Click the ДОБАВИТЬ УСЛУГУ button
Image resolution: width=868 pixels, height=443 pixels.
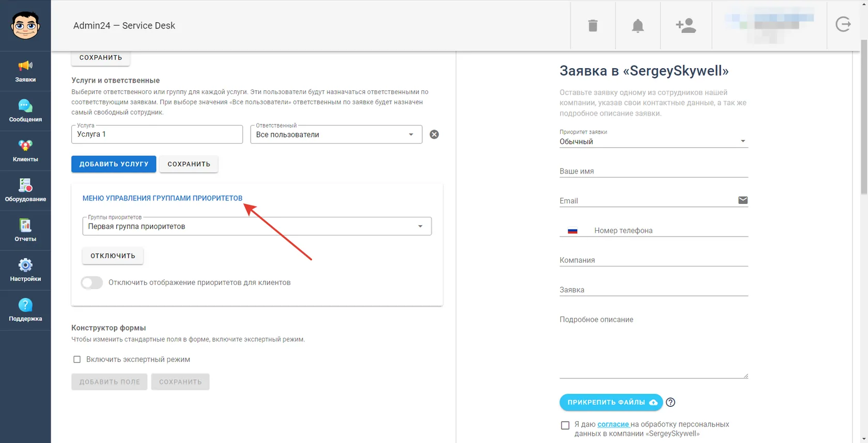pos(114,164)
